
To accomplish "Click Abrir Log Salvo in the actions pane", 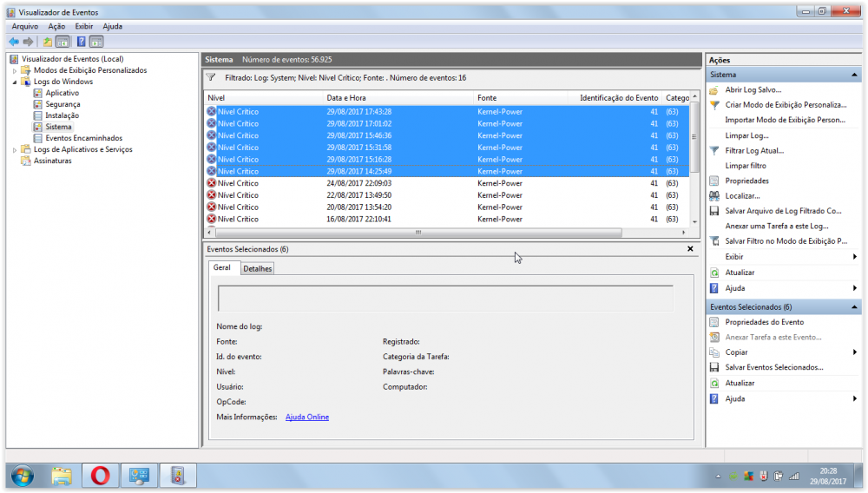I will coord(753,89).
